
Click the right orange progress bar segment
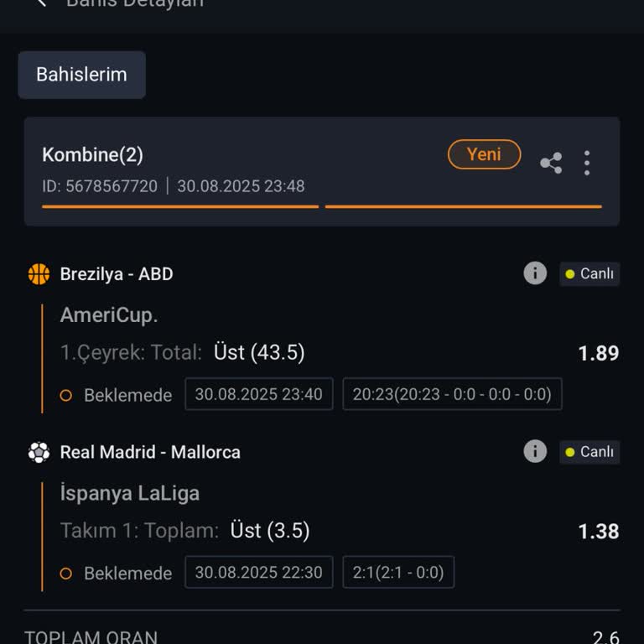click(463, 205)
